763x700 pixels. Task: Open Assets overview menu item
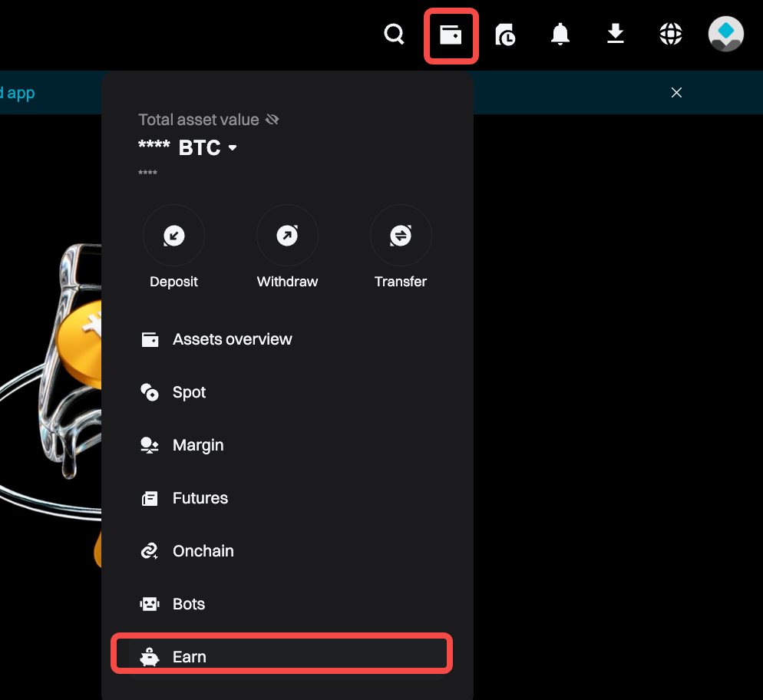[232, 339]
